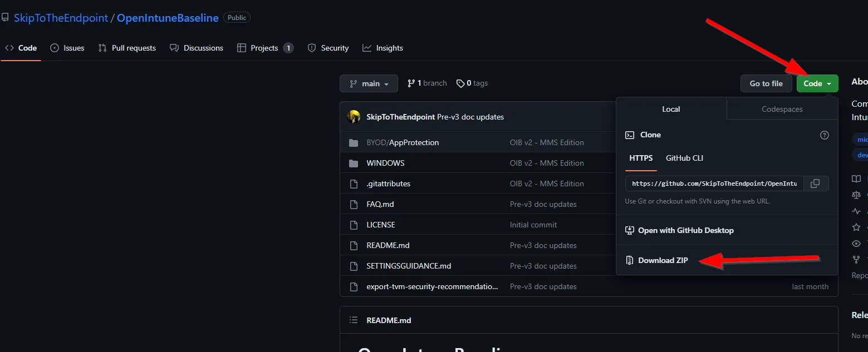Click the folder icon beside WINDOWS
This screenshot has width=868, height=352.
(353, 163)
